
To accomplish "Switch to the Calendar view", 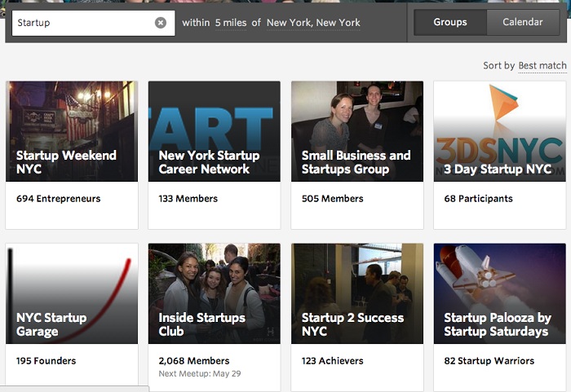I will [x=523, y=22].
